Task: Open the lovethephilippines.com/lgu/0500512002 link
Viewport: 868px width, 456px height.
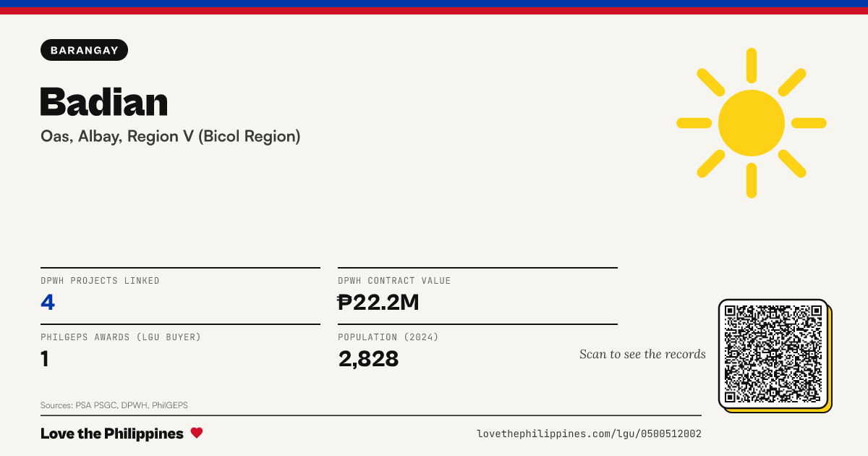Action: click(x=589, y=434)
